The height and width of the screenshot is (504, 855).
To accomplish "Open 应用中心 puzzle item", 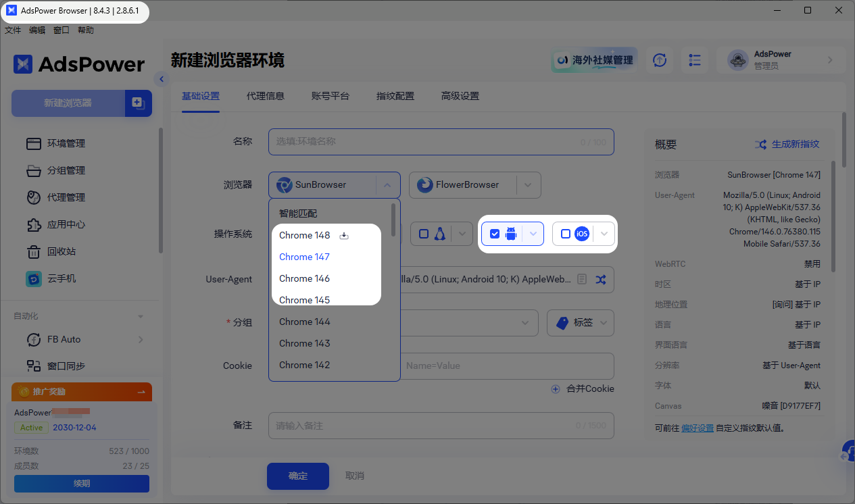I will coord(66,224).
